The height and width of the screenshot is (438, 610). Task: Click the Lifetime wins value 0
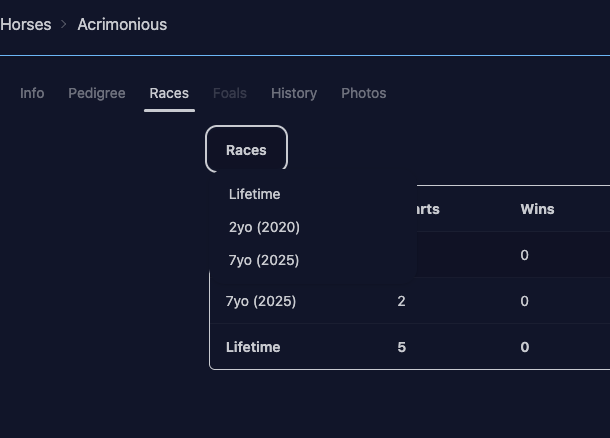(x=524, y=347)
